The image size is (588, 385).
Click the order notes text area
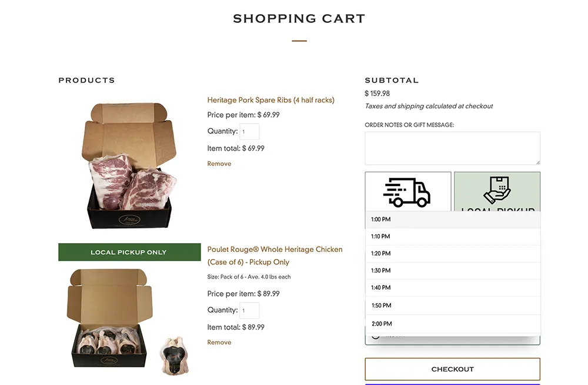(452, 147)
